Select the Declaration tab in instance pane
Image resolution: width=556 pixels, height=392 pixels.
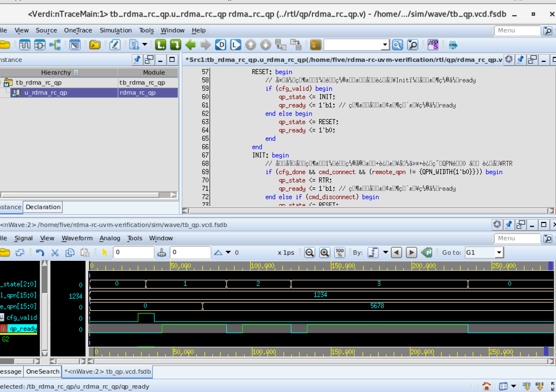pos(43,207)
